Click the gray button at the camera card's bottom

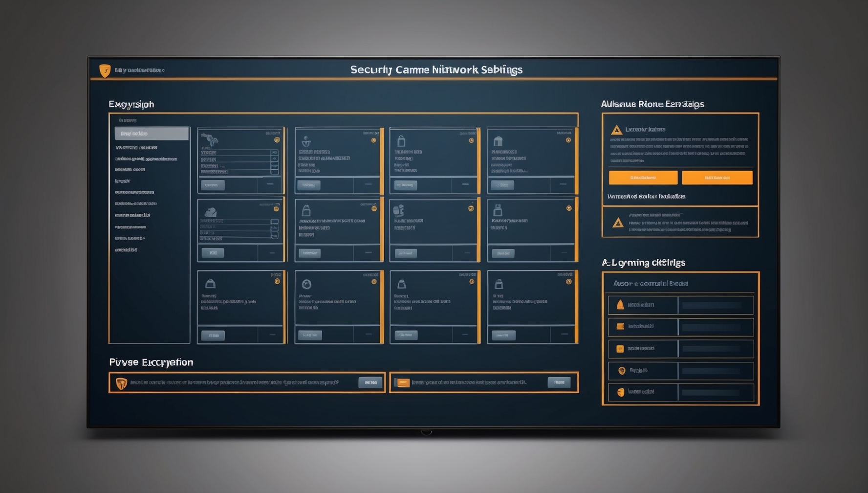pyautogui.click(x=213, y=185)
